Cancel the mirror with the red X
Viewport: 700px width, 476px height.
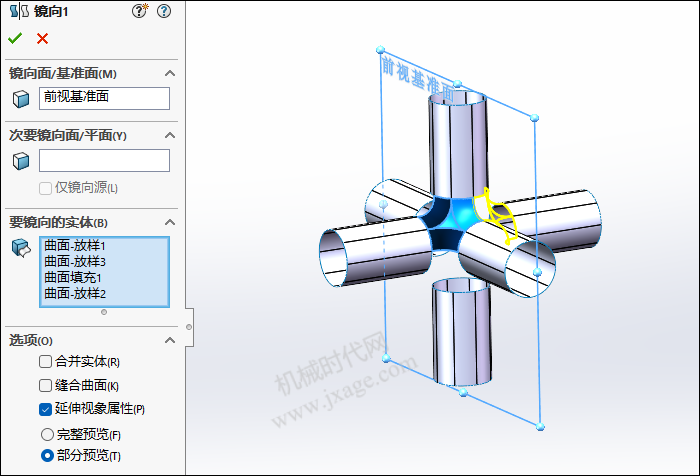42,38
